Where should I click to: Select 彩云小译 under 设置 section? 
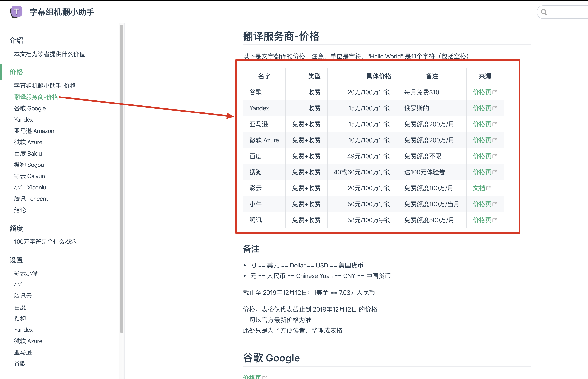point(26,273)
